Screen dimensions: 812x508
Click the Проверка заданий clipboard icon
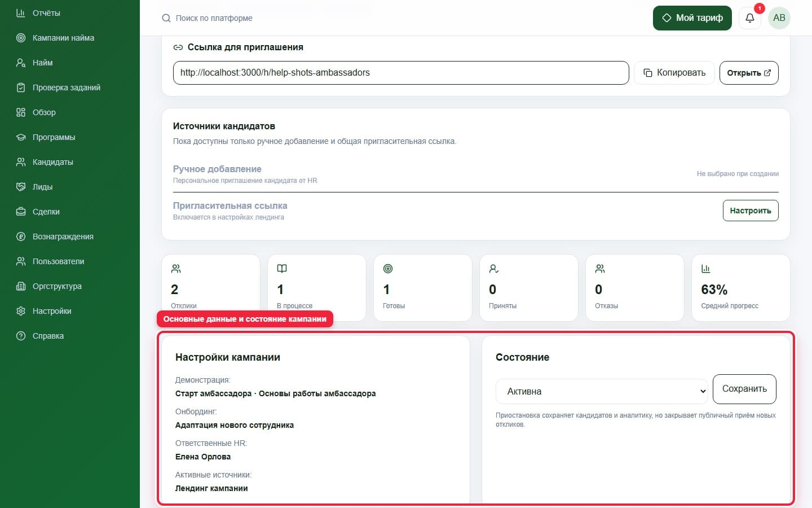21,87
